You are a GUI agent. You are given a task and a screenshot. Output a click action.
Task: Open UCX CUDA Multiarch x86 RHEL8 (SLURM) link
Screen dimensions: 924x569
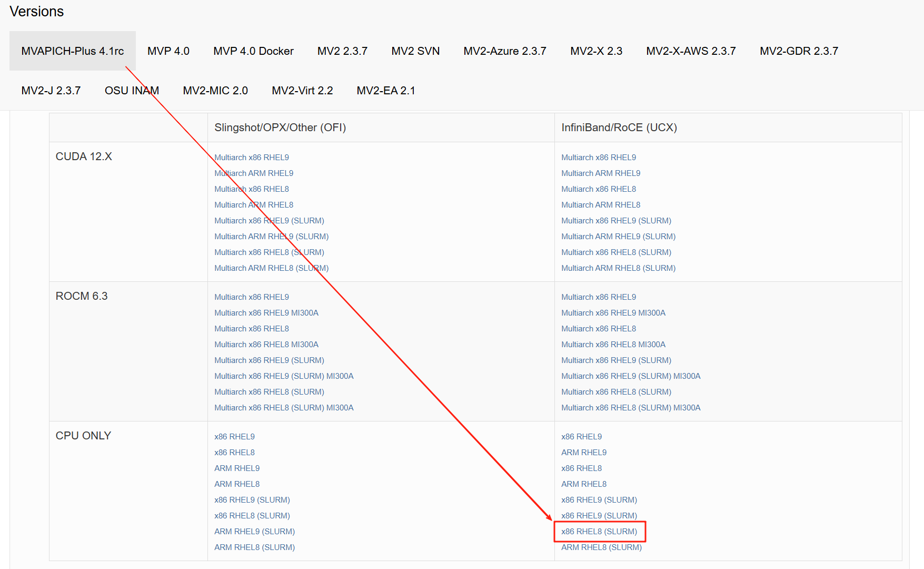[616, 252]
